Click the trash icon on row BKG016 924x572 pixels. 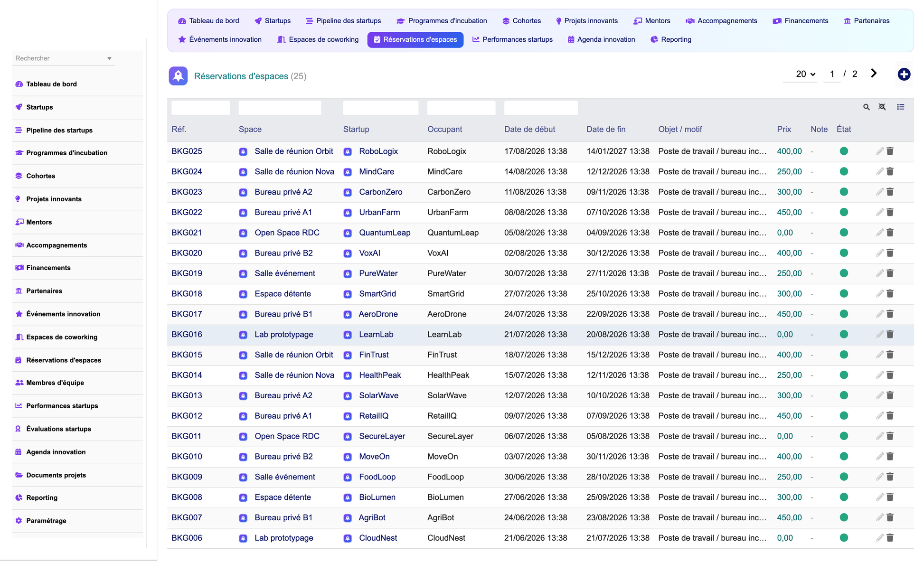(x=890, y=334)
